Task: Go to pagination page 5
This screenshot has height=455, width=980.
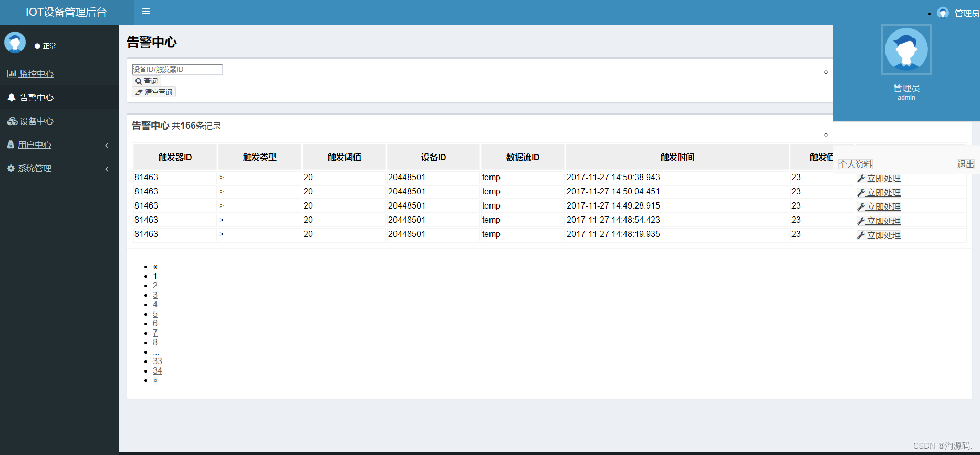Action: point(155,314)
